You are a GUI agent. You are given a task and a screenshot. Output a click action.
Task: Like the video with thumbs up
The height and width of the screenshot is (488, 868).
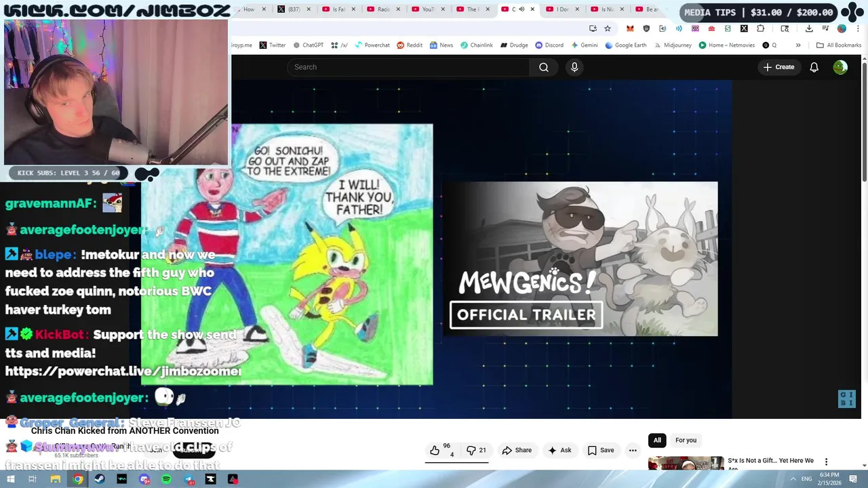(435, 450)
